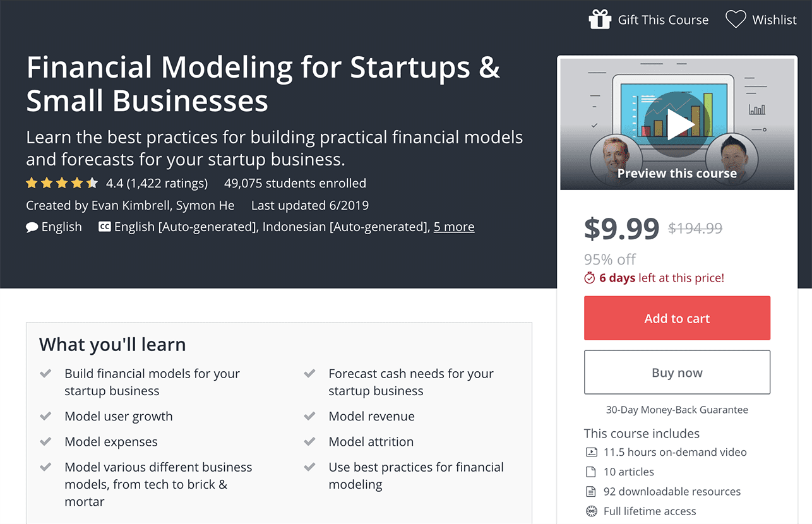The height and width of the screenshot is (524, 812).
Task: Click the on-demand video icon
Action: (592, 452)
